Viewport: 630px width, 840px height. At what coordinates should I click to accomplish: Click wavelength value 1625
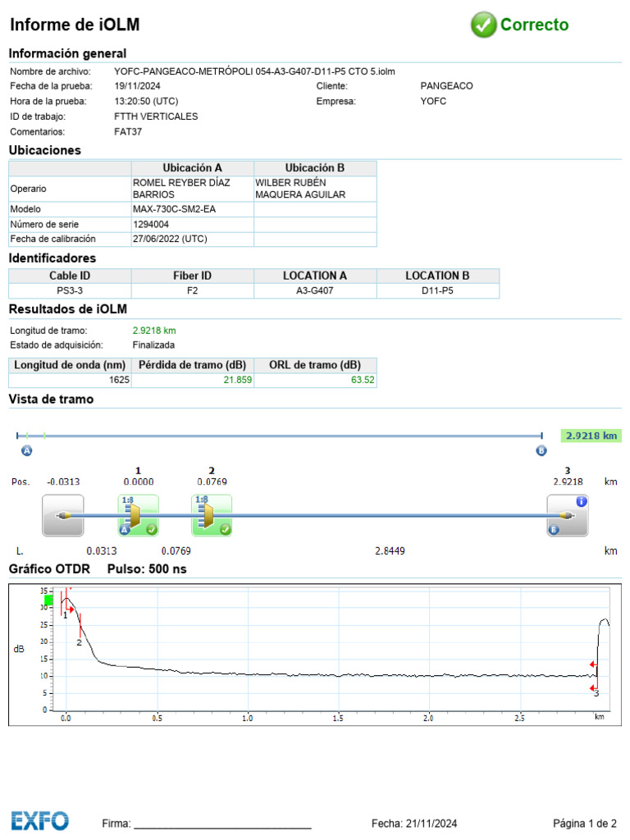tap(120, 380)
